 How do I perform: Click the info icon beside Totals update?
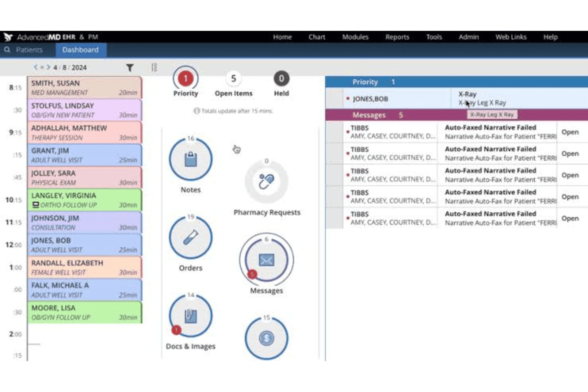click(x=197, y=111)
